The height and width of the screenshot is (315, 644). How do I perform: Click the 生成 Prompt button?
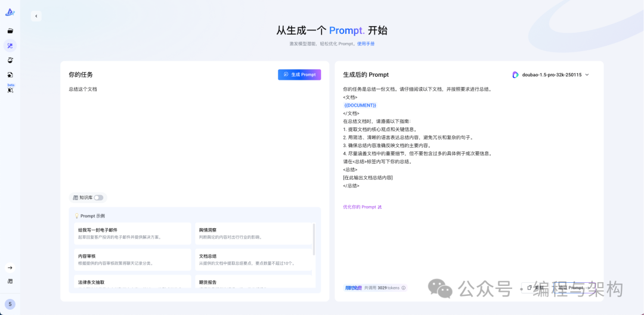[299, 74]
